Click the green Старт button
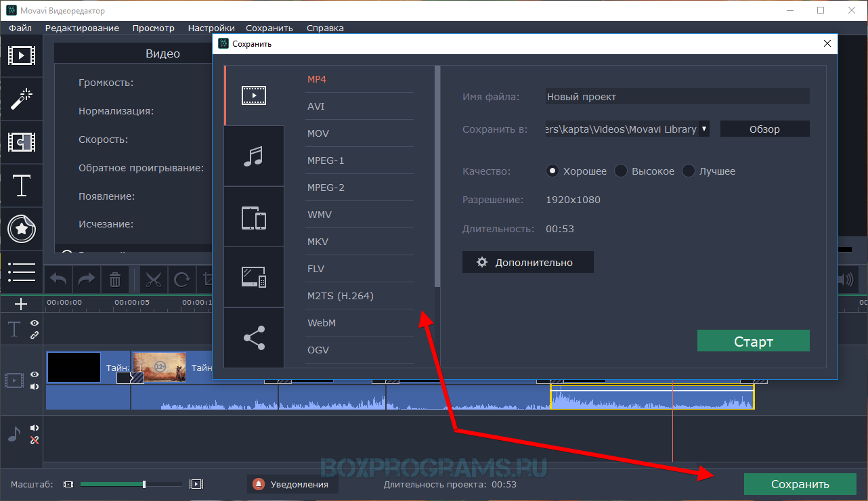Viewport: 868px width, 501px height. (x=753, y=341)
